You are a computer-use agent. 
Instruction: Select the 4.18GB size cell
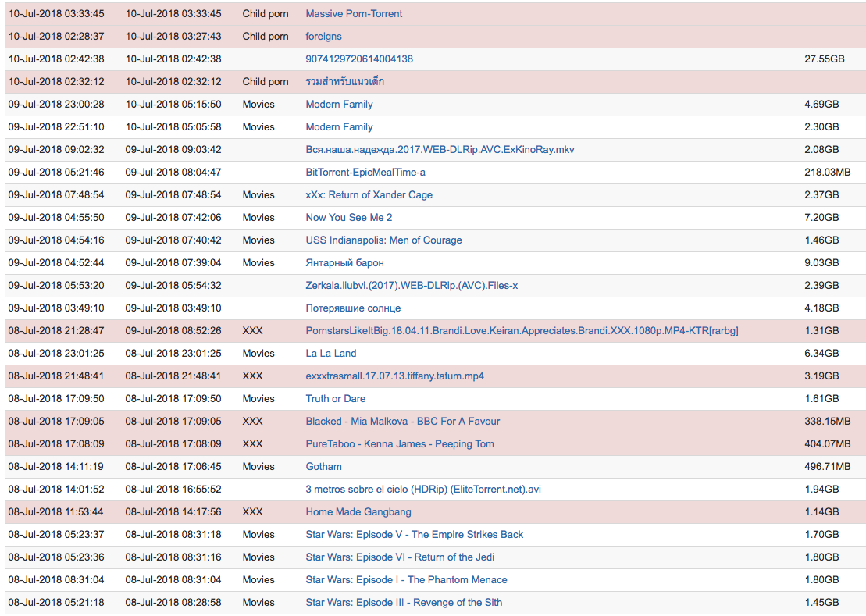tap(821, 308)
